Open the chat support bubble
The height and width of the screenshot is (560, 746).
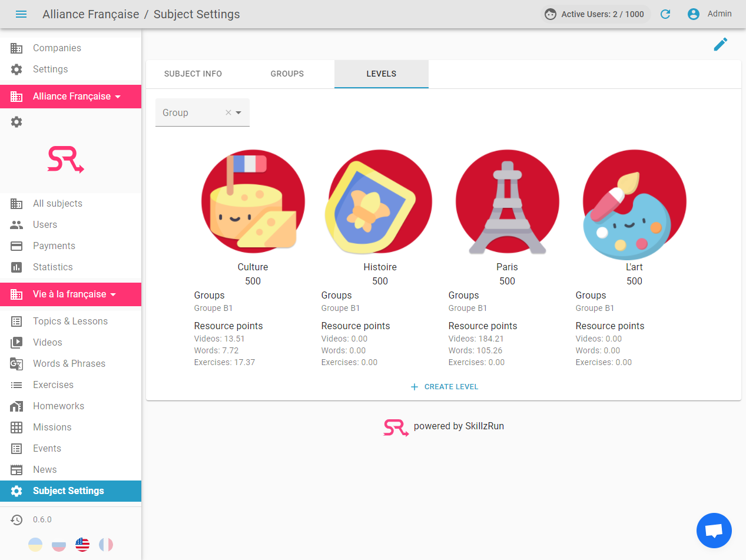(714, 531)
